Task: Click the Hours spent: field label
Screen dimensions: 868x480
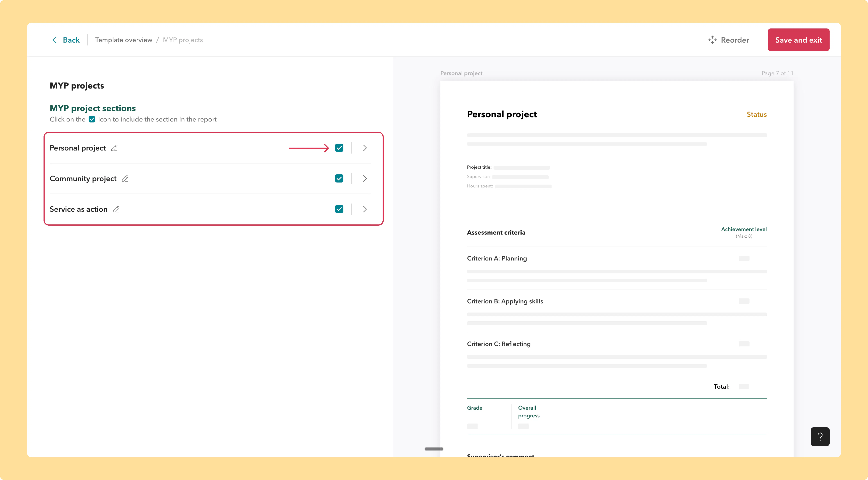Action: tap(480, 186)
